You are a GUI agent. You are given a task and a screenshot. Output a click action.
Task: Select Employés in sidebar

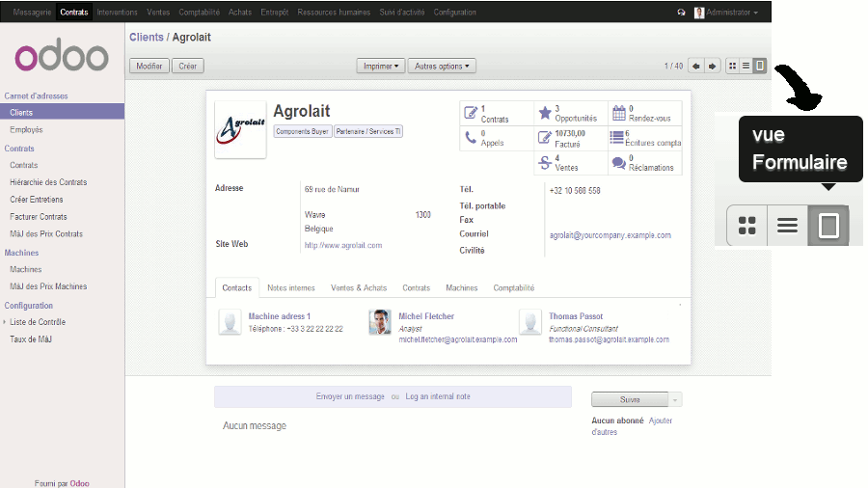26,129
